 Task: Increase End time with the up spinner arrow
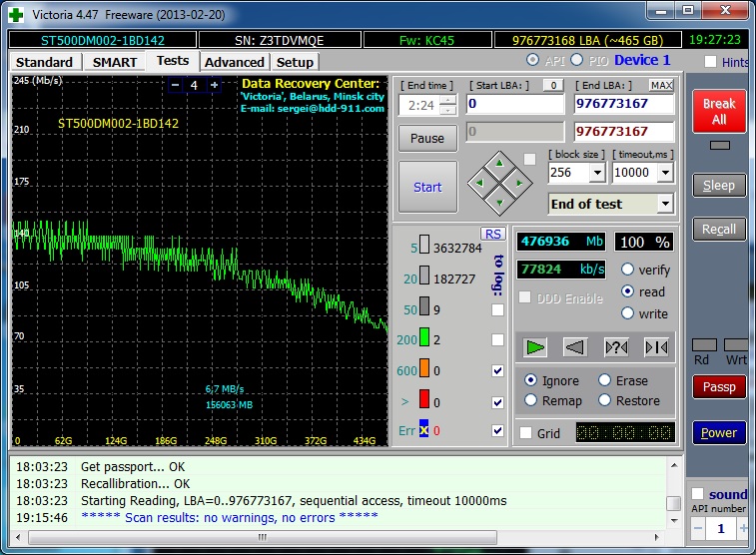(448, 100)
